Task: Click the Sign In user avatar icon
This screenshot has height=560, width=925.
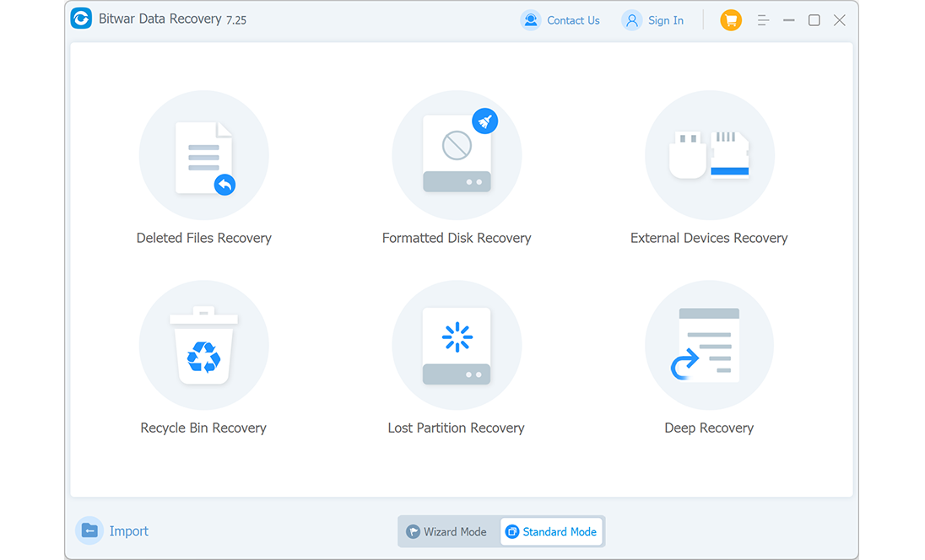Action: click(x=632, y=20)
